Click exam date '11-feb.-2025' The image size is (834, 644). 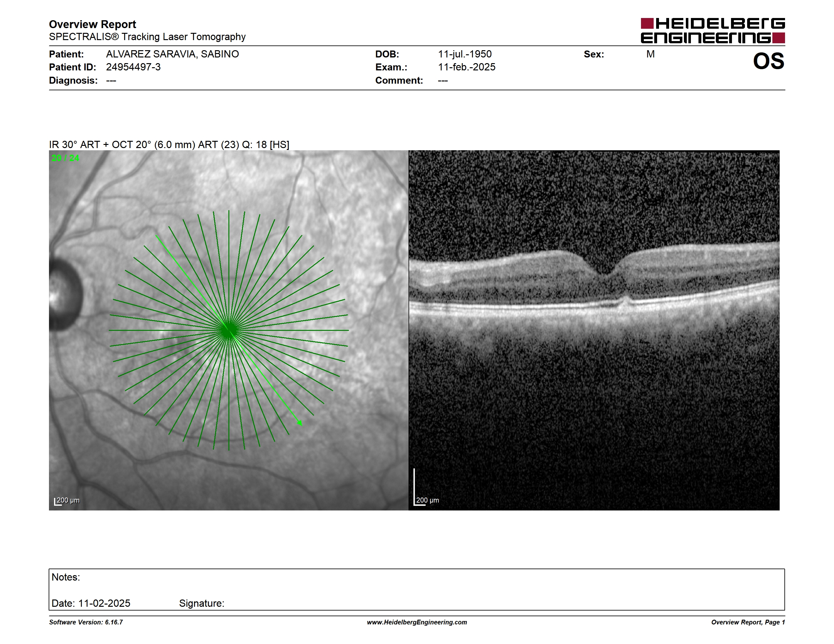467,67
